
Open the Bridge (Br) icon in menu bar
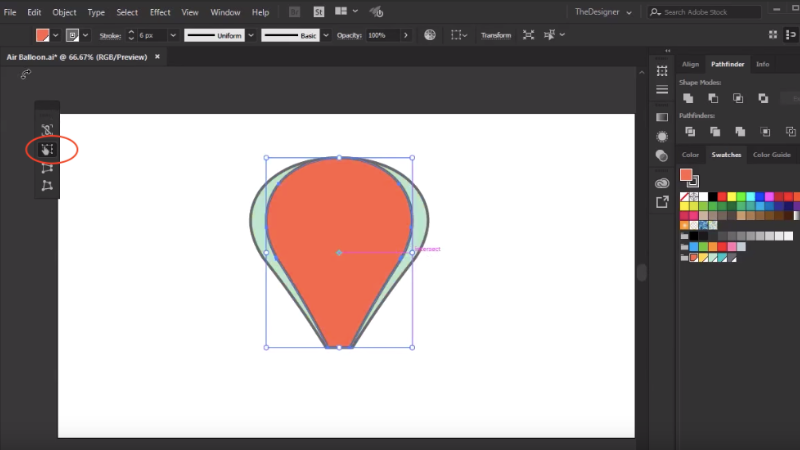click(x=294, y=12)
